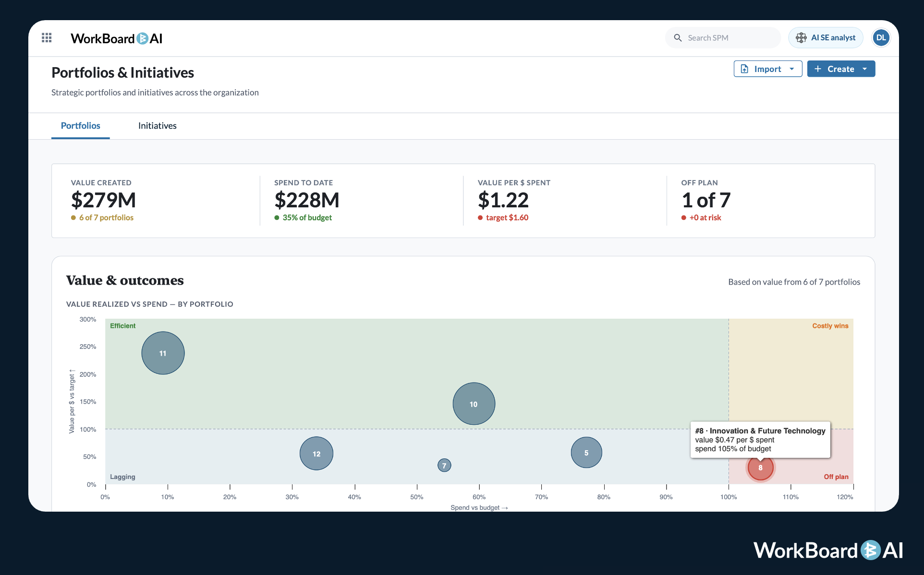924x575 pixels.
Task: Click the Import file icon
Action: 744,69
